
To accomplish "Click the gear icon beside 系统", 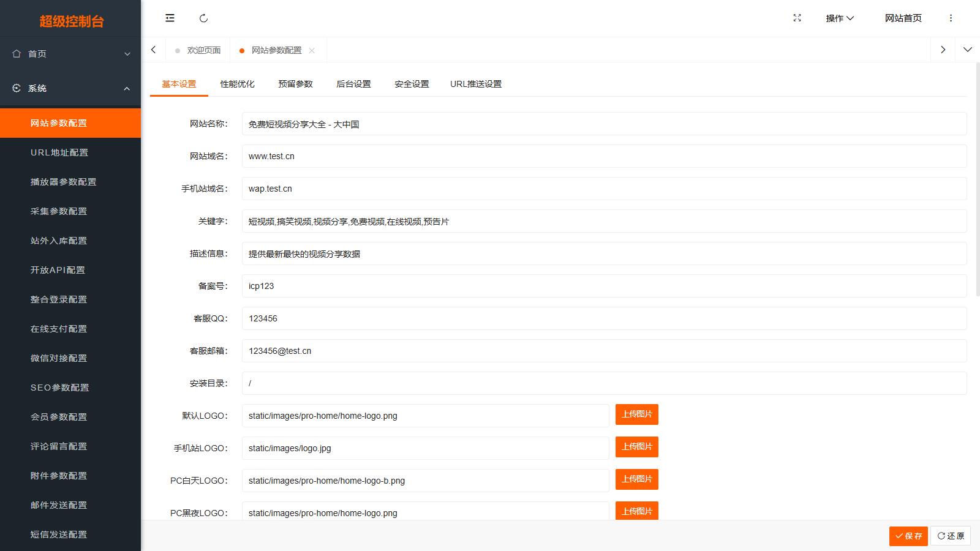I will 17,88.
